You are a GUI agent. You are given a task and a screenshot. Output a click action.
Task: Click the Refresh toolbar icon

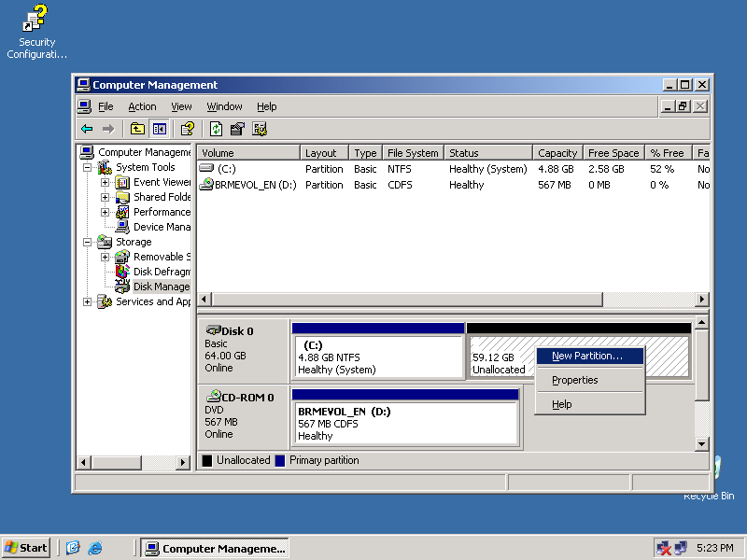(x=217, y=129)
